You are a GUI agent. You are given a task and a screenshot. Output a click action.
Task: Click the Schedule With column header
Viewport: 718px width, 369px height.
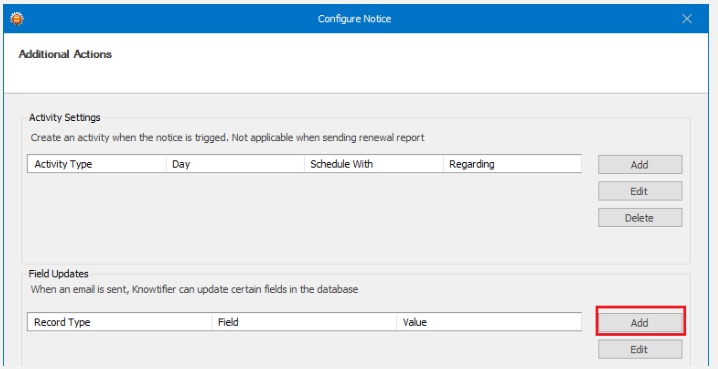coord(374,164)
